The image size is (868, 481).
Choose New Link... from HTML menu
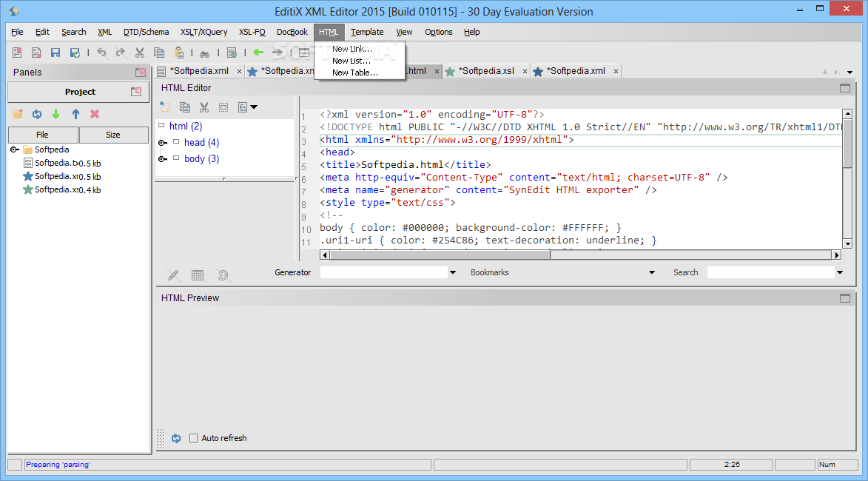352,49
